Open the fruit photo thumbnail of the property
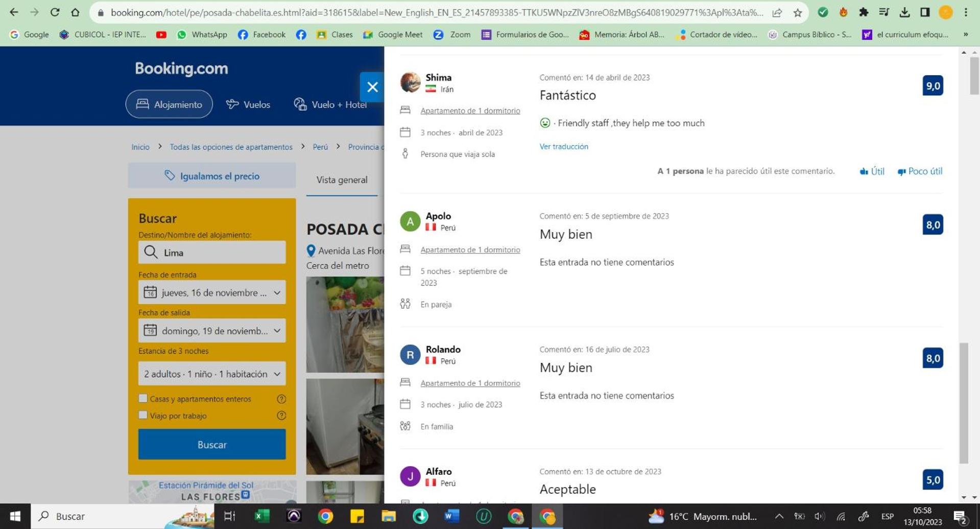This screenshot has width=980, height=529. [x=345, y=324]
